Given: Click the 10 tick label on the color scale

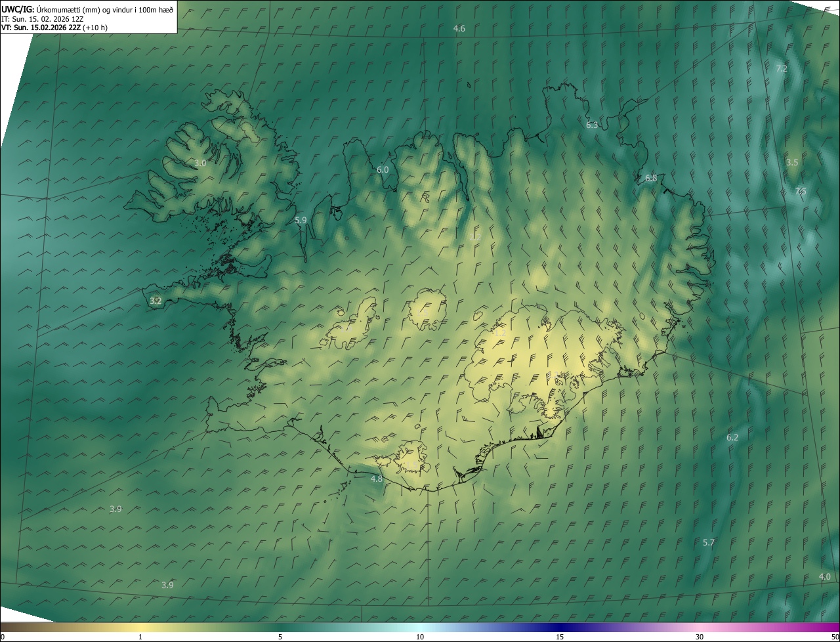Looking at the screenshot, I should pyautogui.click(x=420, y=637).
